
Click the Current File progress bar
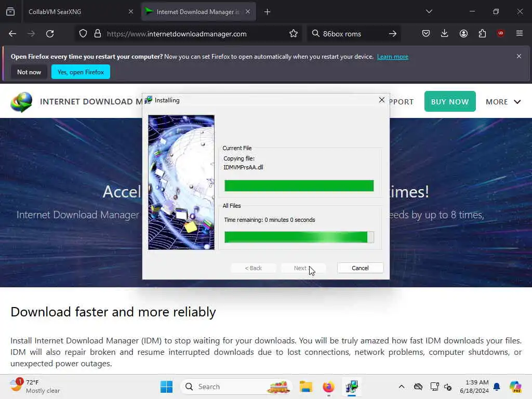299,185
